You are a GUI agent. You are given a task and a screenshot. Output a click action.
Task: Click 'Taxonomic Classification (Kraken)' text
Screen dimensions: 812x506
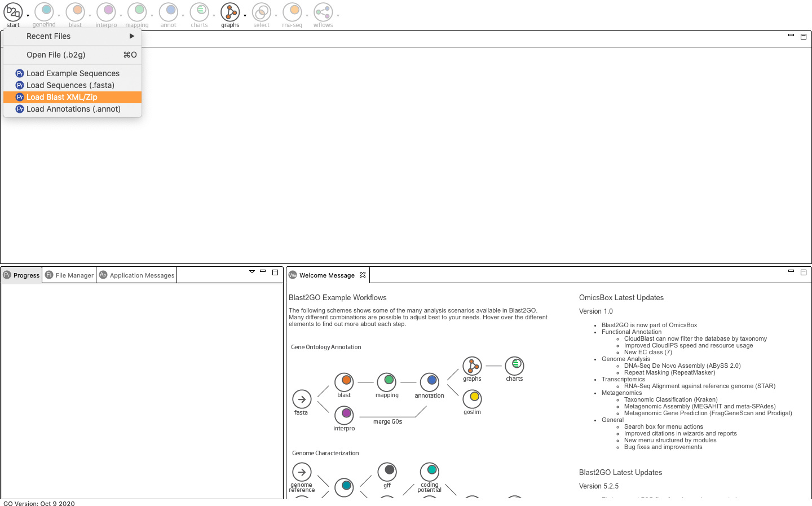[x=671, y=400]
